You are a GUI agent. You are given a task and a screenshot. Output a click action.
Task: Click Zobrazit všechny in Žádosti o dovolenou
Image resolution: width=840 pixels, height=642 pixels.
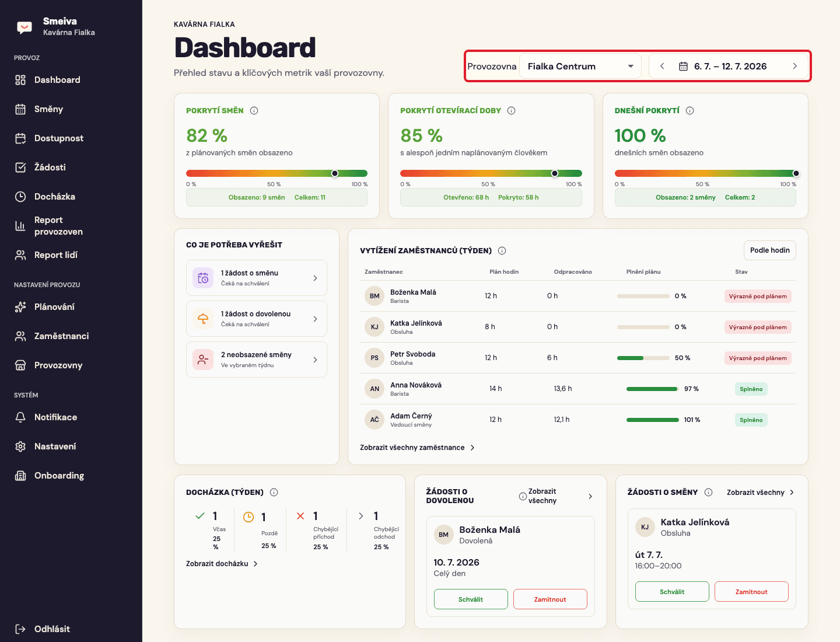pos(561,496)
